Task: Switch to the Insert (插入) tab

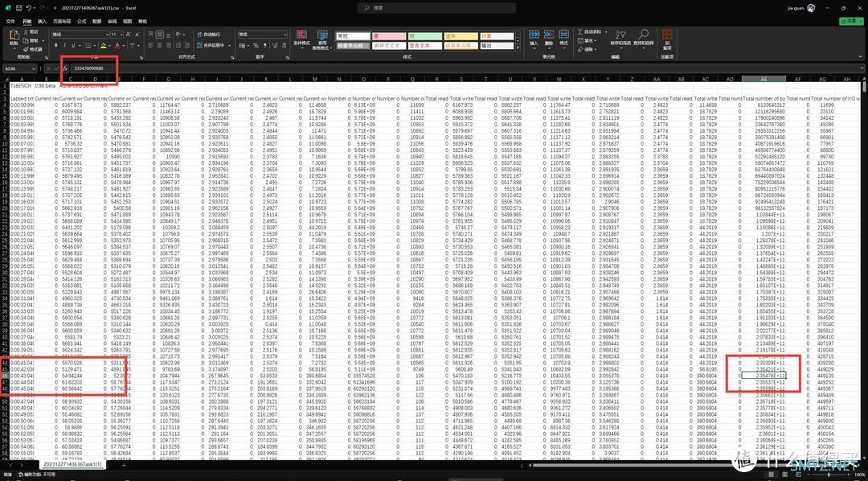Action: point(42,21)
